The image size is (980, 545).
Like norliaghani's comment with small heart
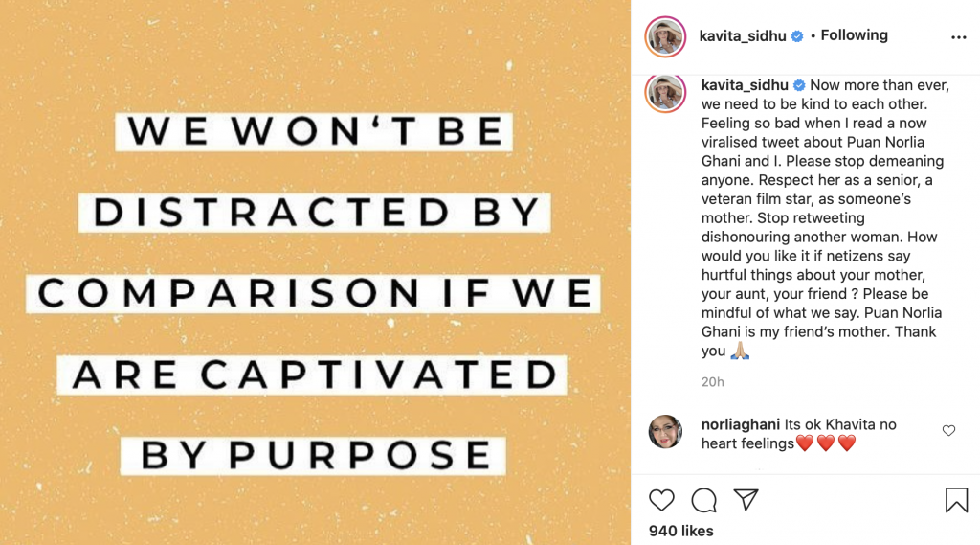pyautogui.click(x=948, y=431)
